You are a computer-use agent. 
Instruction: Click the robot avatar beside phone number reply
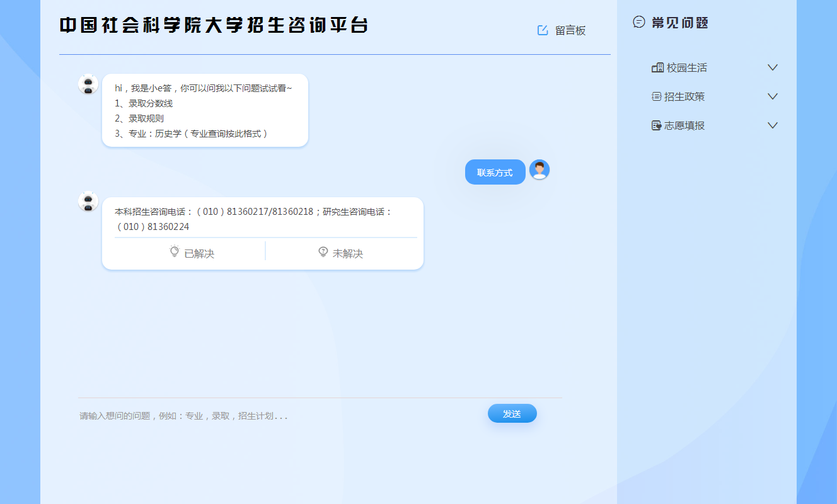tap(88, 202)
